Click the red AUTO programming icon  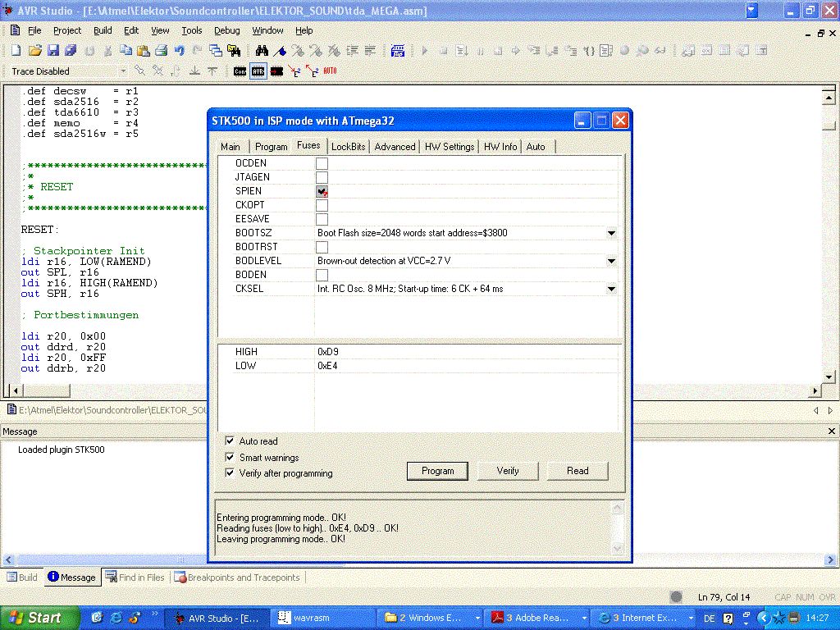coord(330,71)
